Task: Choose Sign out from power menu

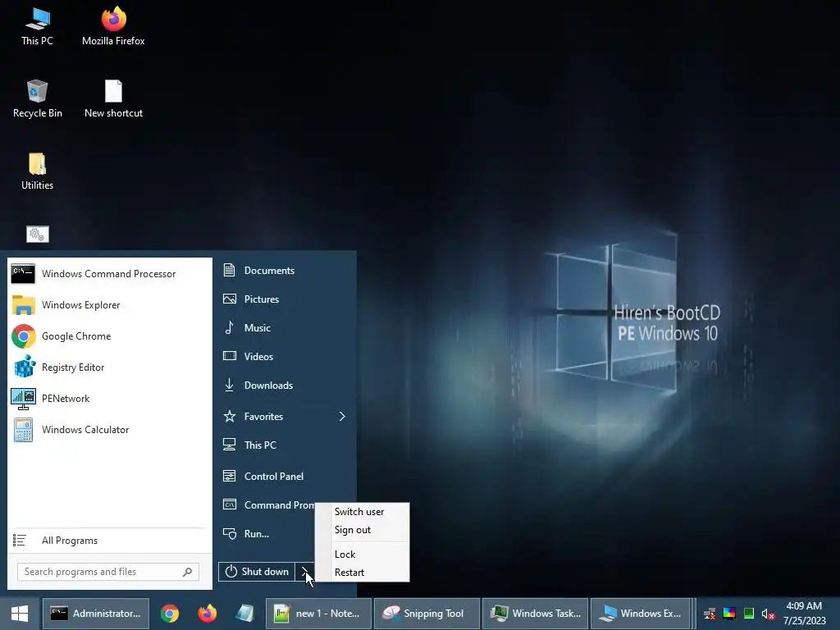Action: [x=362, y=530]
